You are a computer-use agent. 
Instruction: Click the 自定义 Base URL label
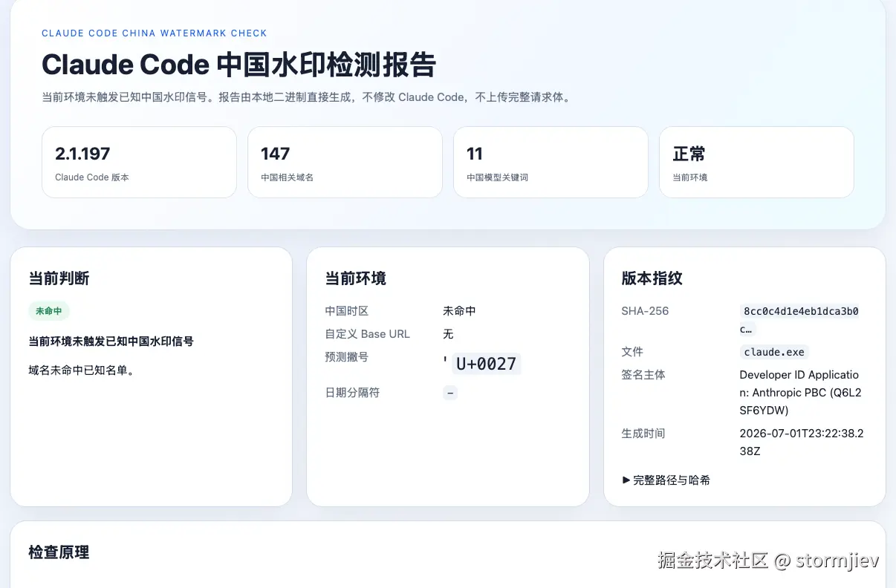[x=367, y=334]
